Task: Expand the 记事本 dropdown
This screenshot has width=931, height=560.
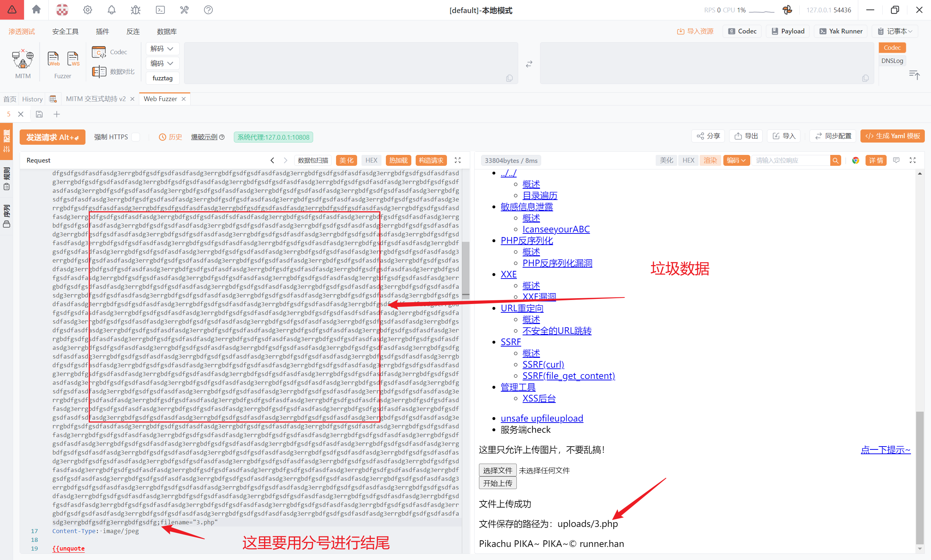Action: point(895,31)
